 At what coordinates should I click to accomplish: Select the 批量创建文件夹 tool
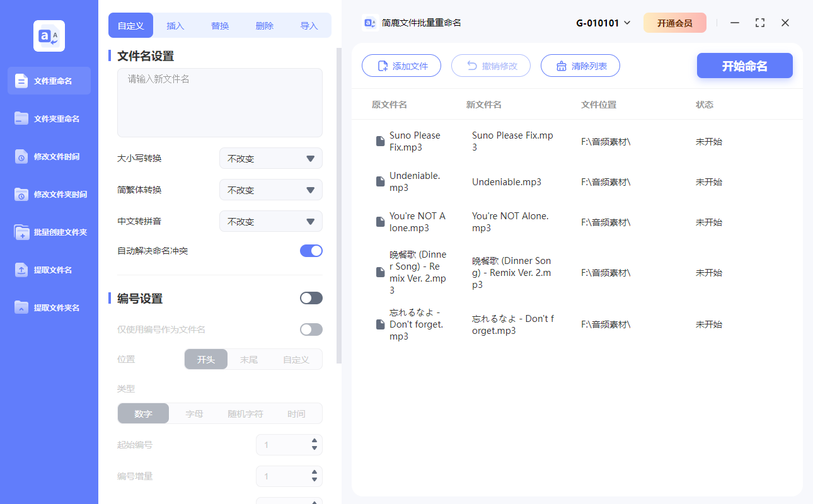(x=49, y=232)
